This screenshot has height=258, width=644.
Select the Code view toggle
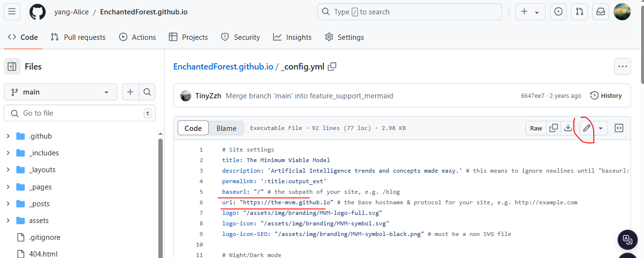[x=193, y=128]
